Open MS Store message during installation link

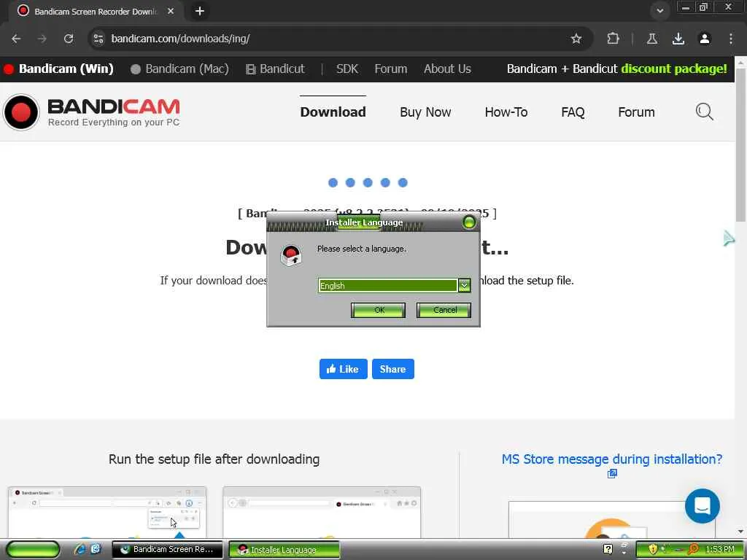[x=612, y=459]
